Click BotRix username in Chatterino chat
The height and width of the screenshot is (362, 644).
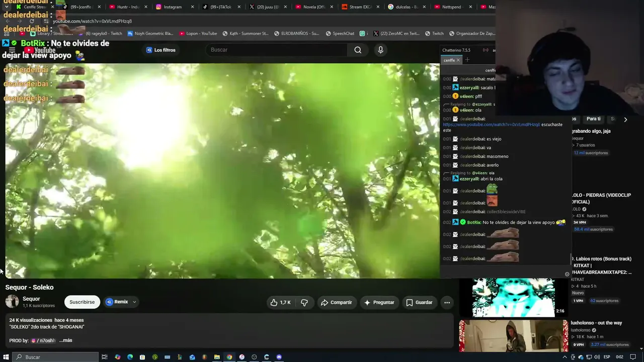[474, 222]
